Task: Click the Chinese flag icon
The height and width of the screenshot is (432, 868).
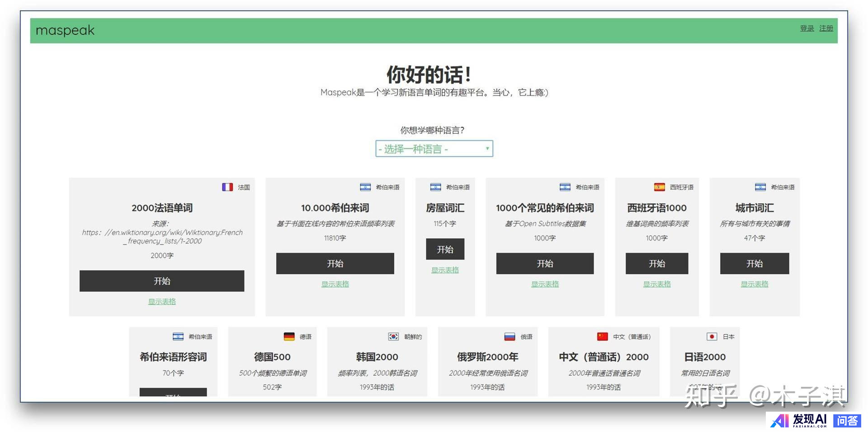Action: (602, 337)
